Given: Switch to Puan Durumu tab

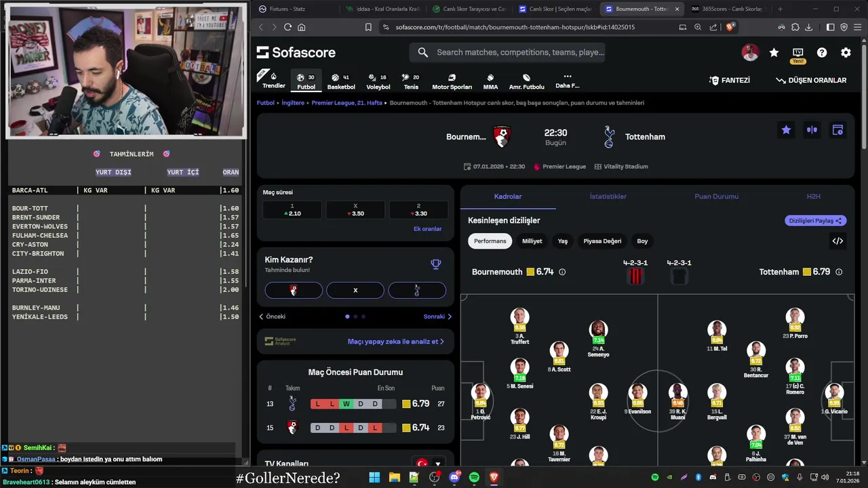Looking at the screenshot, I should click(x=716, y=197).
